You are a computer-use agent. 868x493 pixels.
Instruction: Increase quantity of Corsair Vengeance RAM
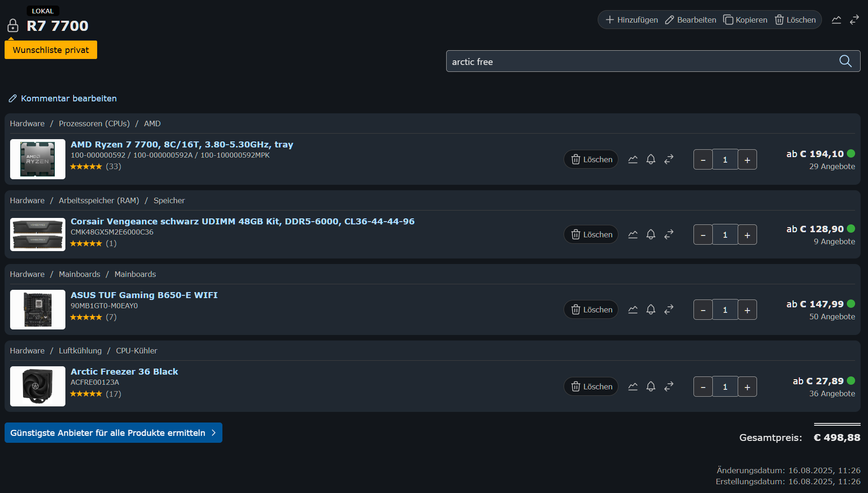tap(747, 235)
